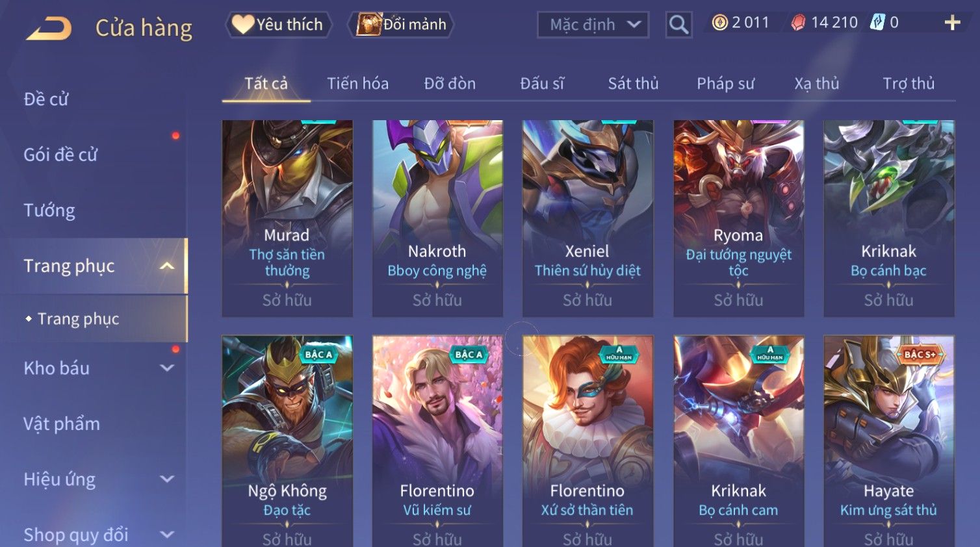
Task: Click the red gem currency icon
Action: [x=798, y=23]
